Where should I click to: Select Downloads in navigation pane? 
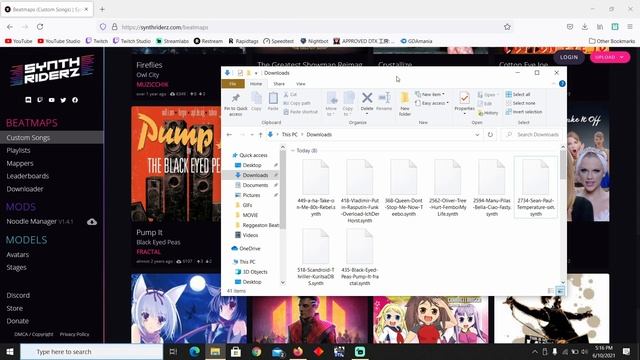pos(255,175)
